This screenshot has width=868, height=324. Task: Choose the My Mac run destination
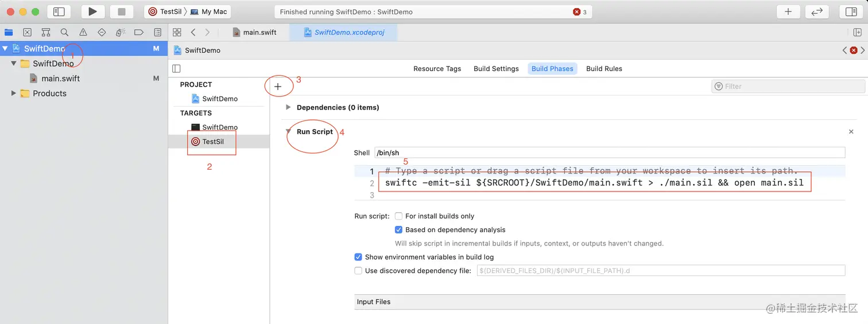point(209,11)
